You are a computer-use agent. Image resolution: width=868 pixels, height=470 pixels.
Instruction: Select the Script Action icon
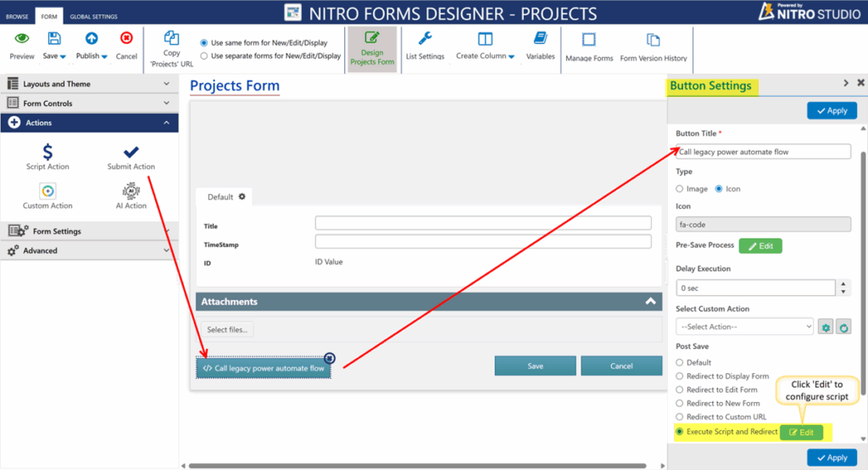[x=47, y=153]
